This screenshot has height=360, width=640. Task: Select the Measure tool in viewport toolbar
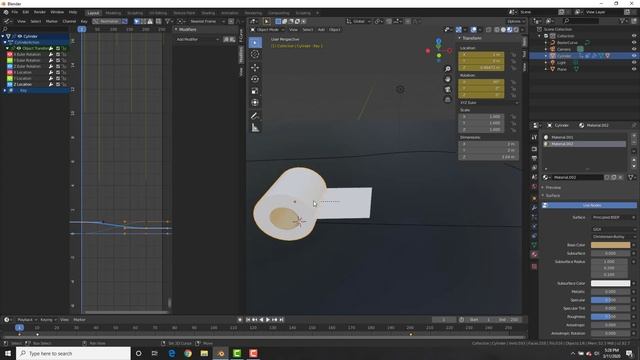coord(255,128)
